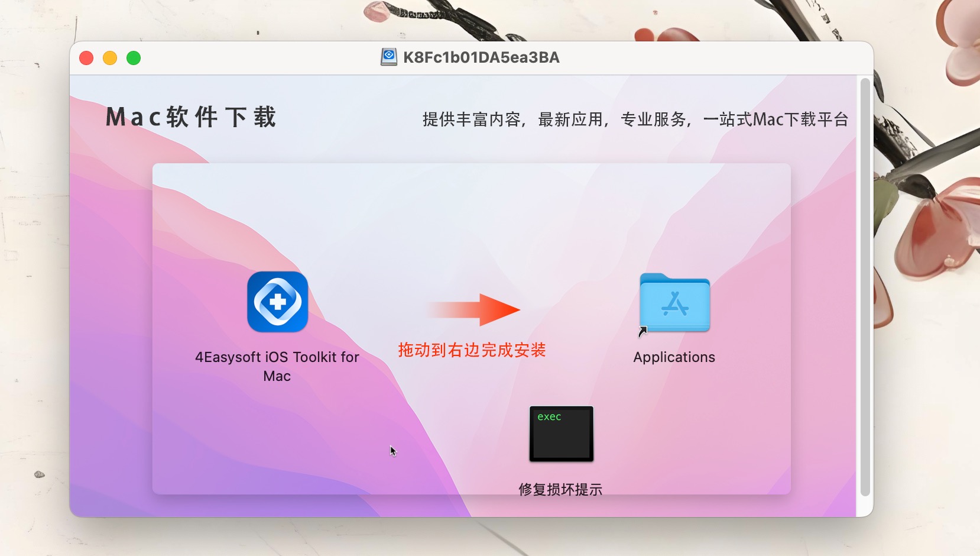Zoom the window with green button
The image size is (980, 556).
(134, 58)
